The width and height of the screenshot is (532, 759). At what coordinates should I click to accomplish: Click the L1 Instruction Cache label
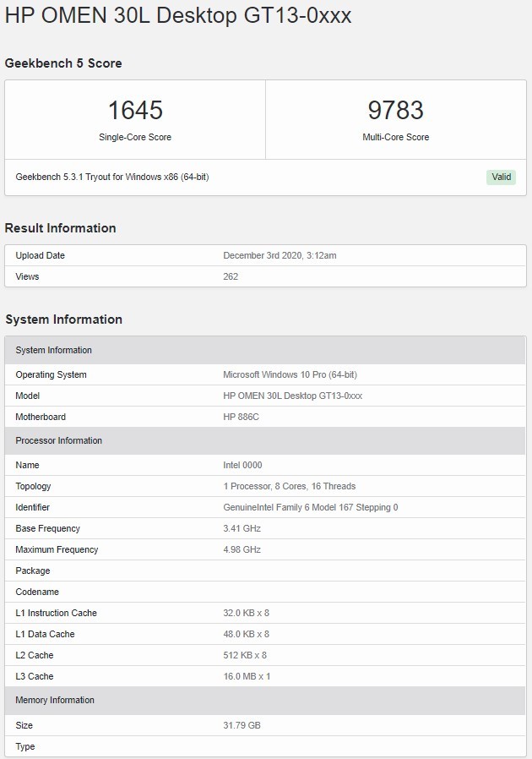point(56,613)
